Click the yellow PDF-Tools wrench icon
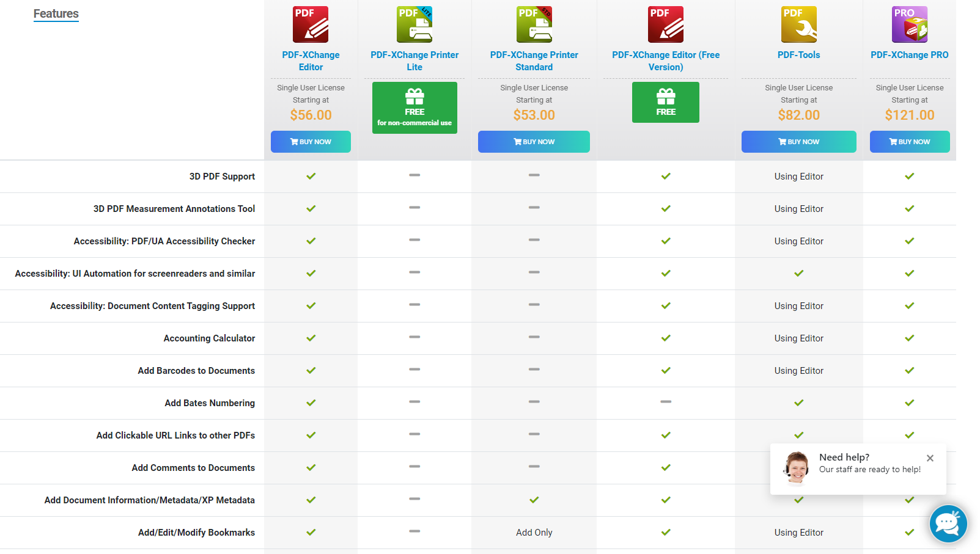The image size is (980, 554). (798, 24)
